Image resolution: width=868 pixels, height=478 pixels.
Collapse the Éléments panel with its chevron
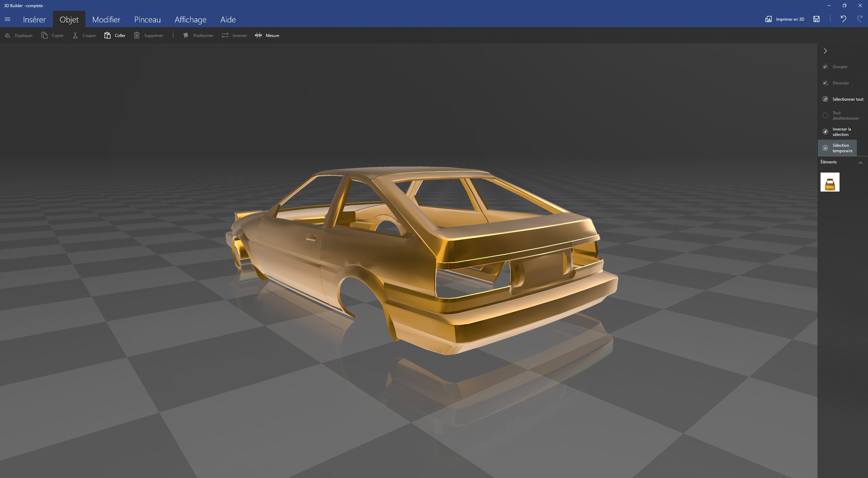(861, 162)
